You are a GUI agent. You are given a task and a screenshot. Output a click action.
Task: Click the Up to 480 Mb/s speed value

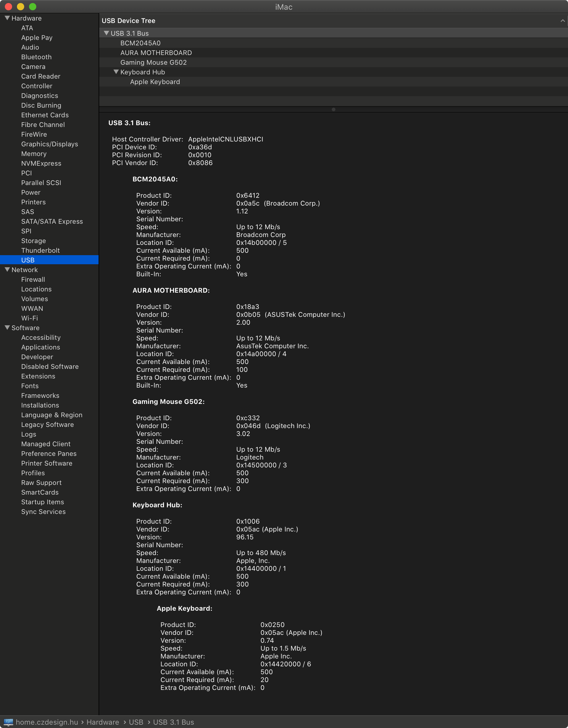click(261, 553)
